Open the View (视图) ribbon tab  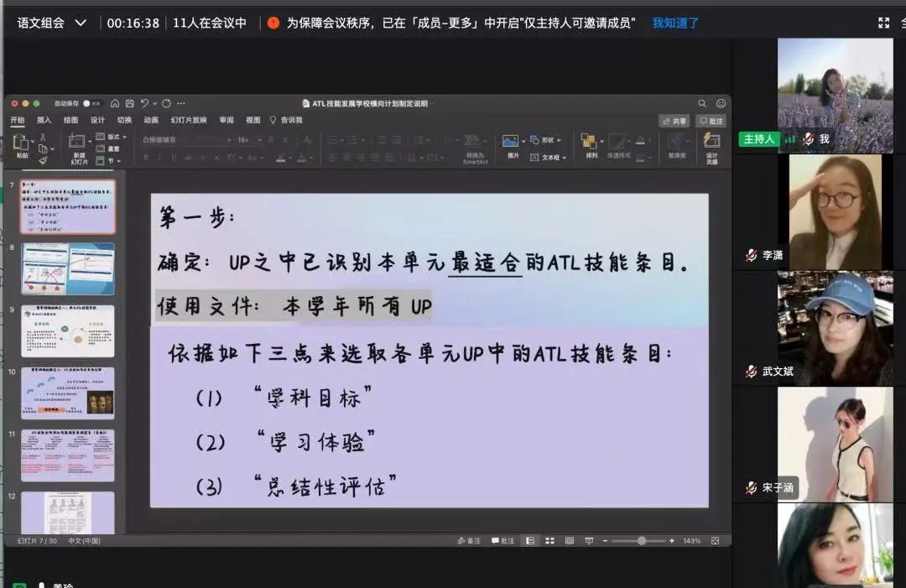pos(253,120)
